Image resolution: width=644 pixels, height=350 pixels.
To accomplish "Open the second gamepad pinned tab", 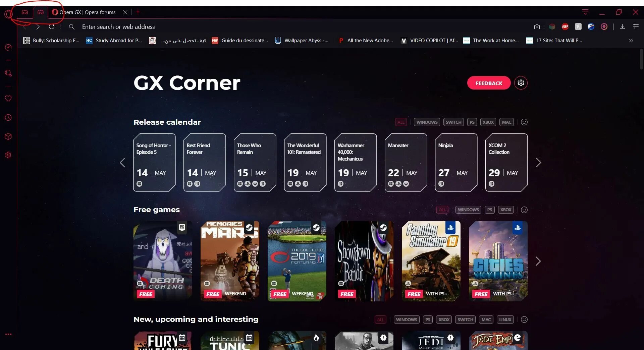I will [x=41, y=12].
